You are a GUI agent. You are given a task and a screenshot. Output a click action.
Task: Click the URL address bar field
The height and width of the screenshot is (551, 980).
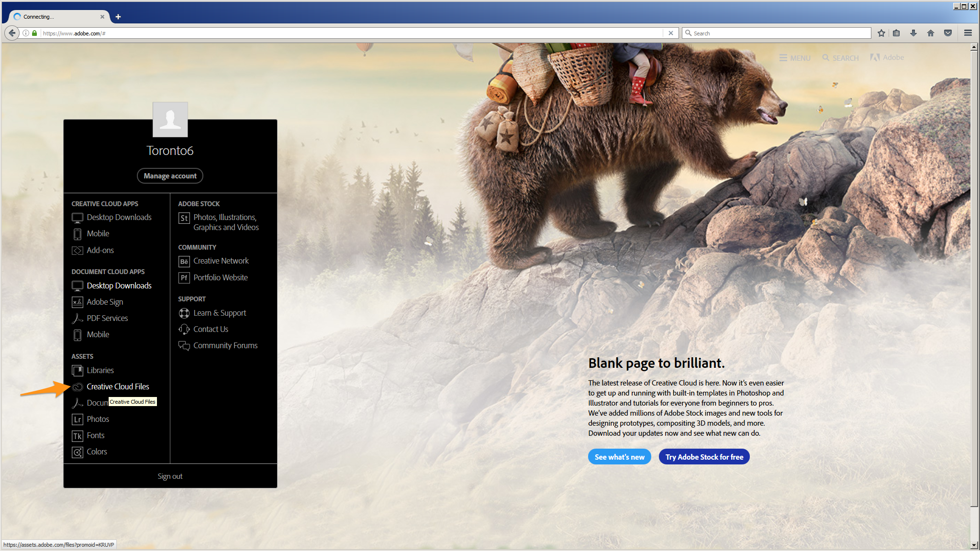[x=352, y=33]
